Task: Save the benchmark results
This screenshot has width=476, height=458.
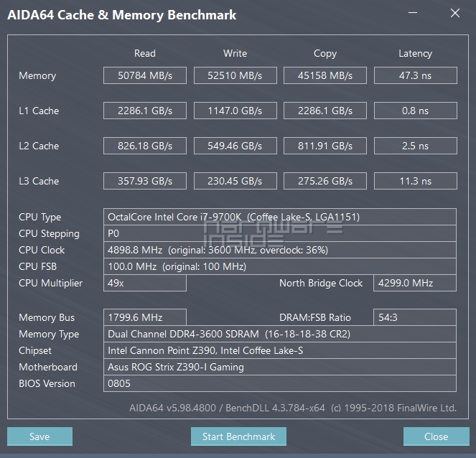Action: (39, 436)
